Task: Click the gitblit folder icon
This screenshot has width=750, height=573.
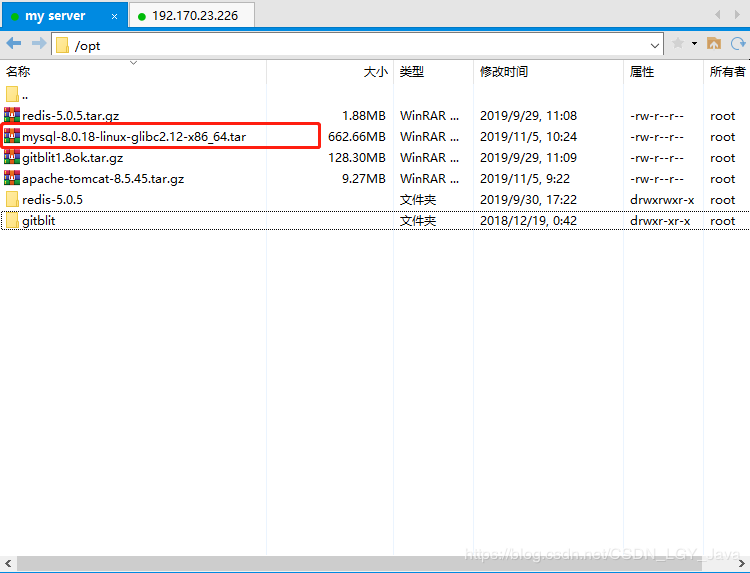Action: pyautogui.click(x=12, y=220)
